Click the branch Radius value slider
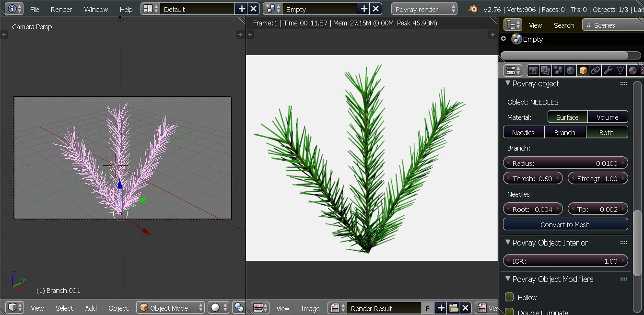The width and height of the screenshot is (644, 315). click(x=565, y=163)
